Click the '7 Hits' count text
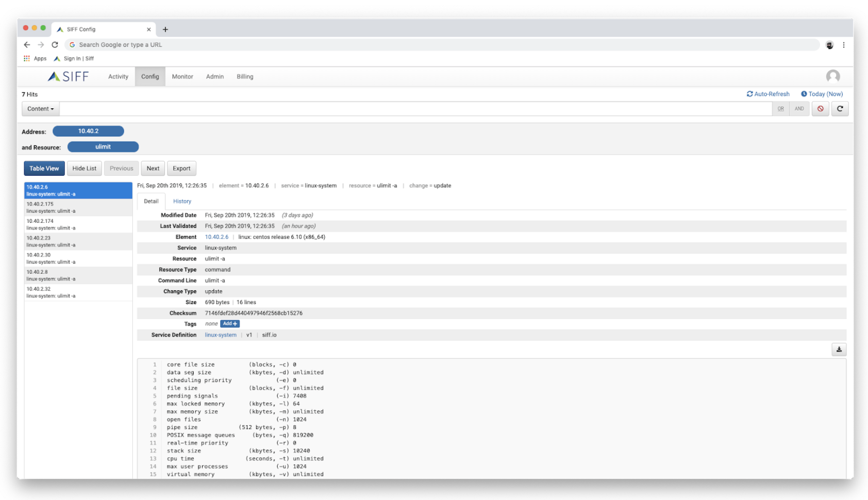 (29, 94)
